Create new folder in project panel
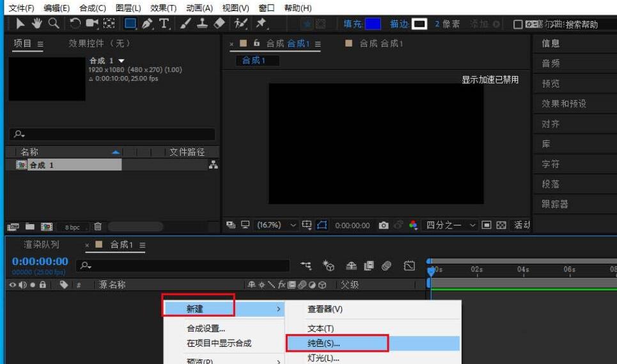617x364 pixels. [30, 227]
